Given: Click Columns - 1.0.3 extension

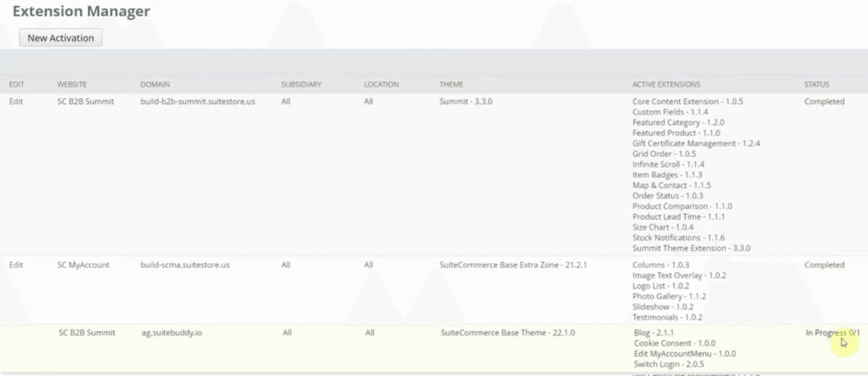Looking at the screenshot, I should (x=661, y=265).
